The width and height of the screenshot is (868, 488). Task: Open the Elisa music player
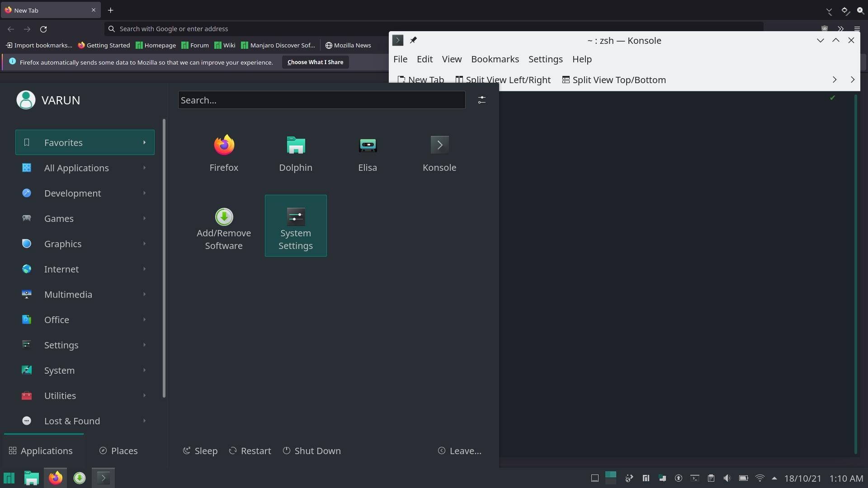click(367, 154)
